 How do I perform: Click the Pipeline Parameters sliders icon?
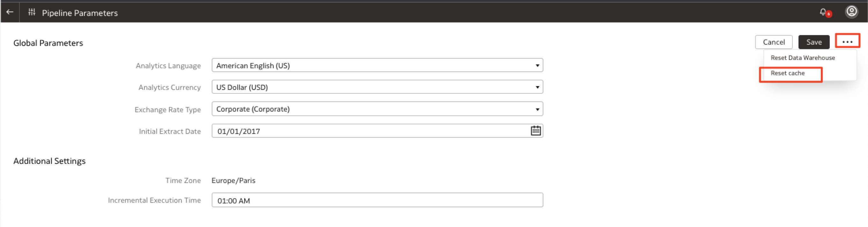[x=32, y=12]
